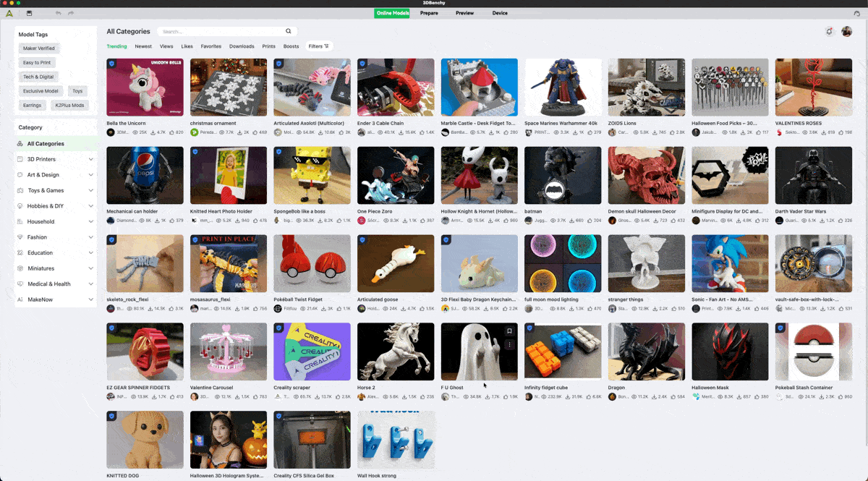This screenshot has height=481, width=868.
Task: Click the undo arrow in the toolbar
Action: [x=58, y=13]
